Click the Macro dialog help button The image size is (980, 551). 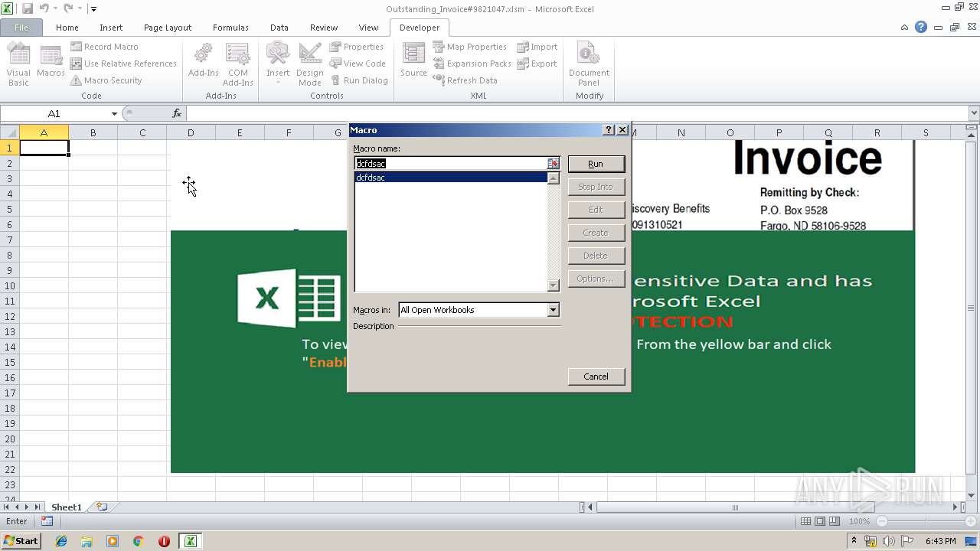(x=609, y=130)
